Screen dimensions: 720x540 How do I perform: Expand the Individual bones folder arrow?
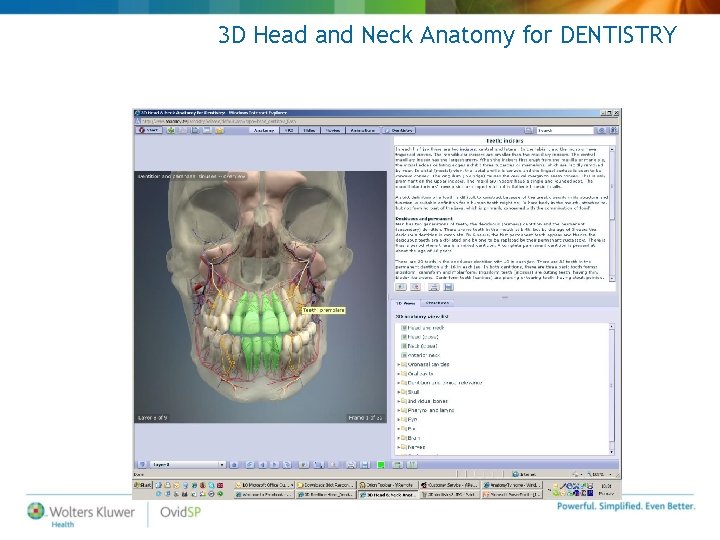(x=398, y=401)
